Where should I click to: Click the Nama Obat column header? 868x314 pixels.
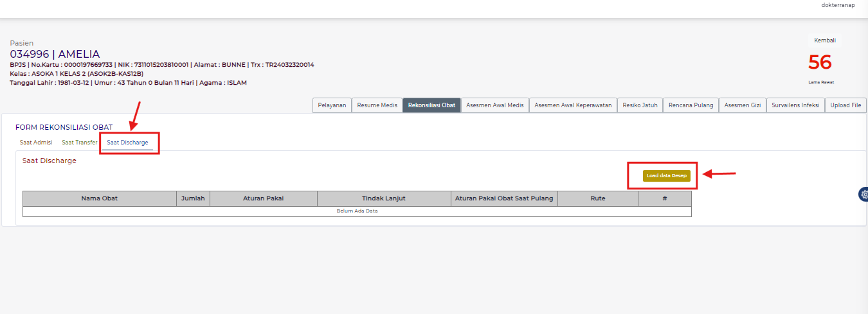100,198
